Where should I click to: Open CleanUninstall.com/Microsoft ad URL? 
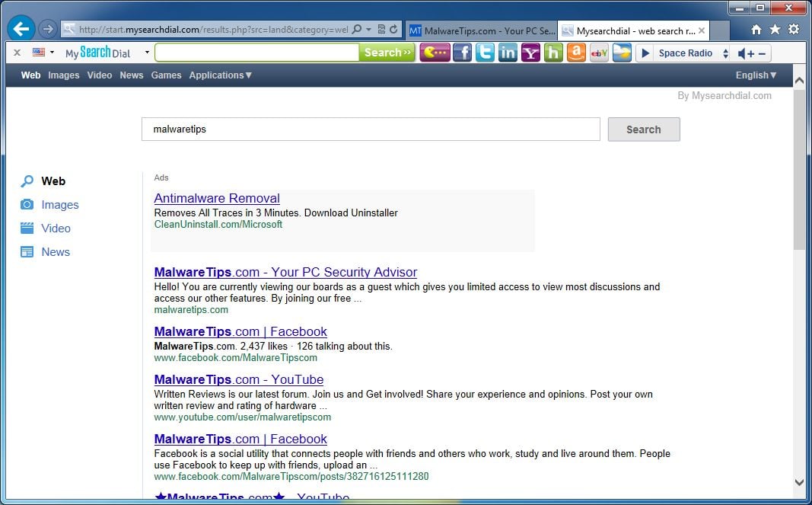[x=218, y=225]
